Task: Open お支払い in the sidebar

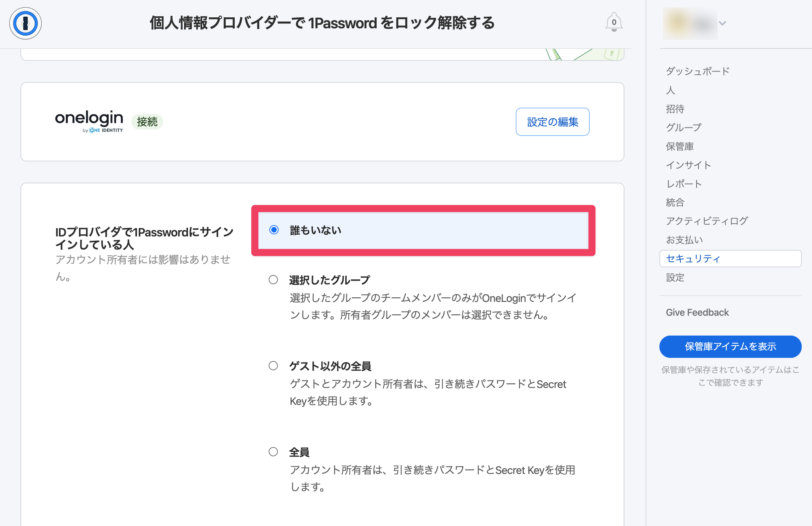Action: click(684, 240)
